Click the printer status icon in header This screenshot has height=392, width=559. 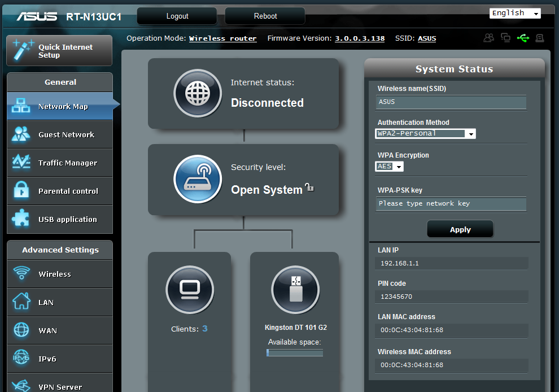(540, 38)
